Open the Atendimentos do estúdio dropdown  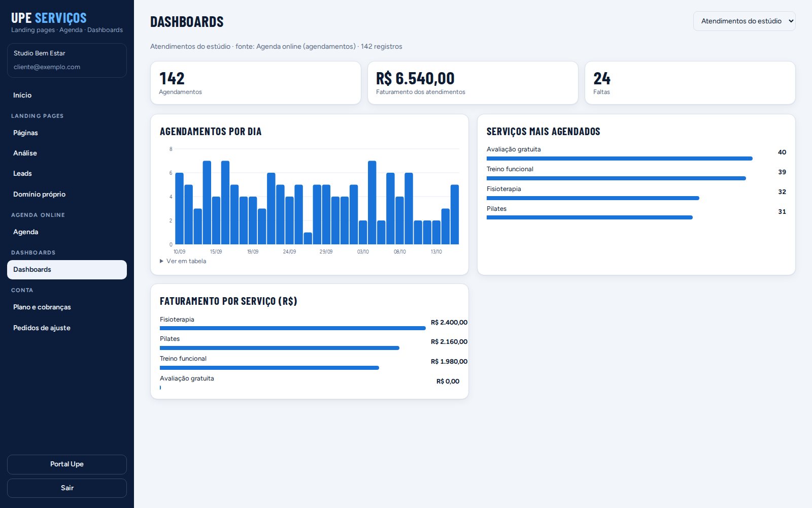744,21
